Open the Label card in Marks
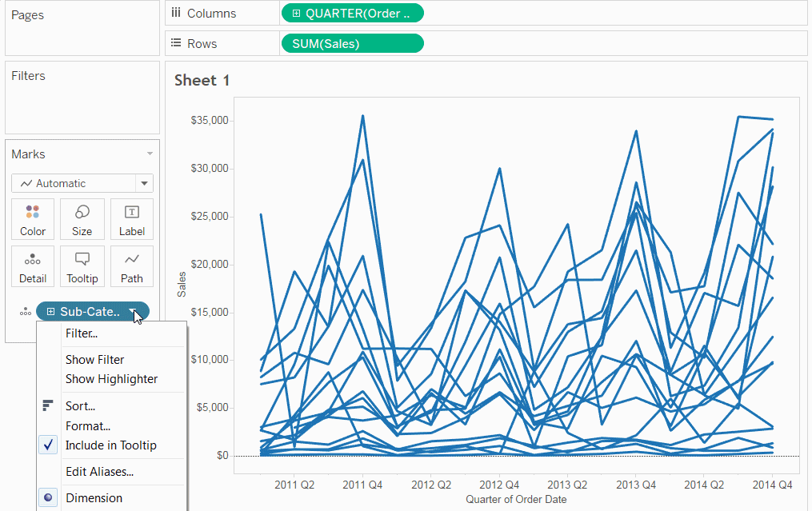The height and width of the screenshot is (511, 812). [131, 219]
